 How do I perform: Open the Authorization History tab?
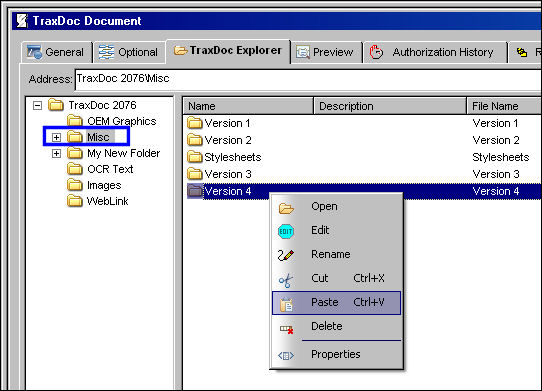[435, 52]
